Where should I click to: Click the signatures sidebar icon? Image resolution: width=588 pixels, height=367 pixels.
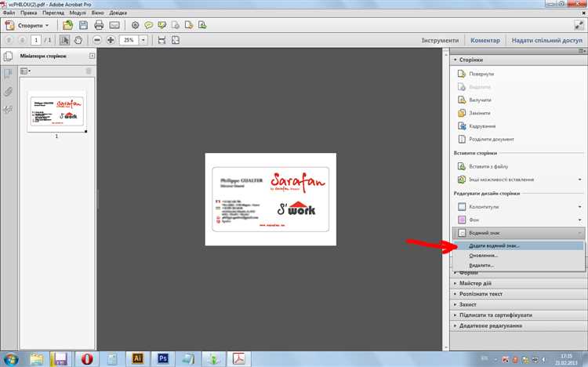(x=8, y=109)
